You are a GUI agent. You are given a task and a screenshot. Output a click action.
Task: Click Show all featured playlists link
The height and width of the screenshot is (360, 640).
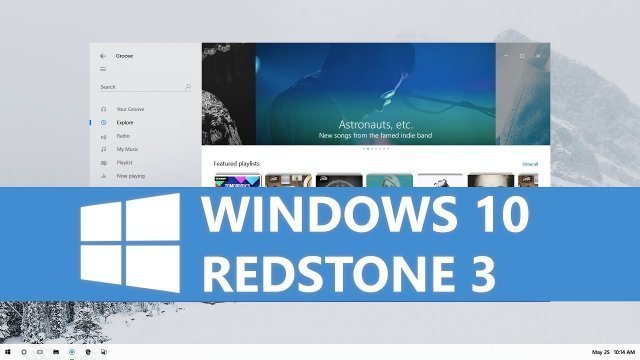pyautogui.click(x=530, y=164)
